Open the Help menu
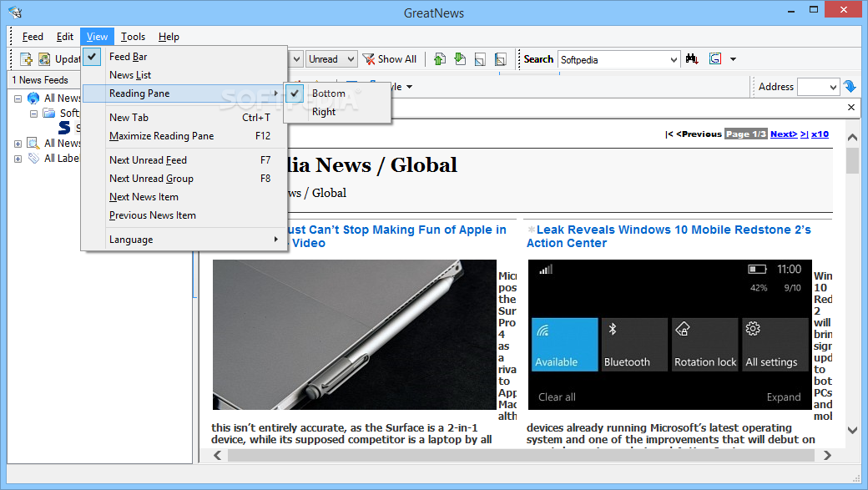Image resolution: width=868 pixels, height=490 pixels. coord(169,37)
